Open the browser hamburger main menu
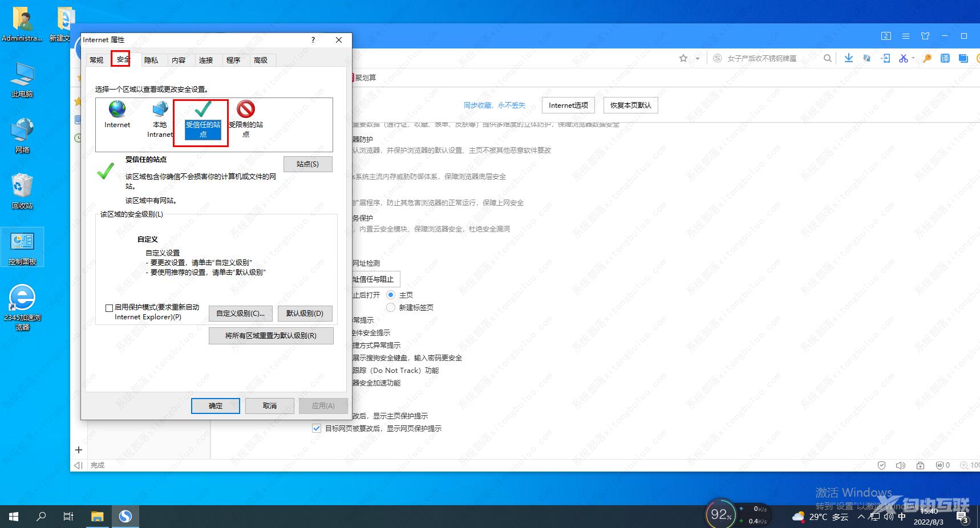This screenshot has width=980, height=528. point(906,36)
